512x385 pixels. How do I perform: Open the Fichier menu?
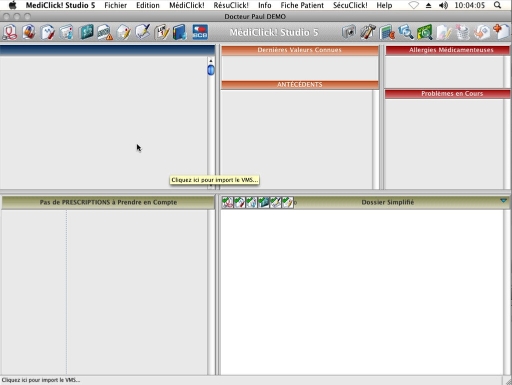click(115, 5)
